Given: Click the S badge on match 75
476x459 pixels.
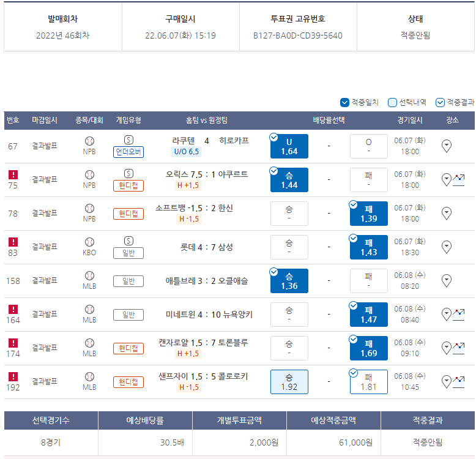Looking at the screenshot, I should (x=128, y=174).
